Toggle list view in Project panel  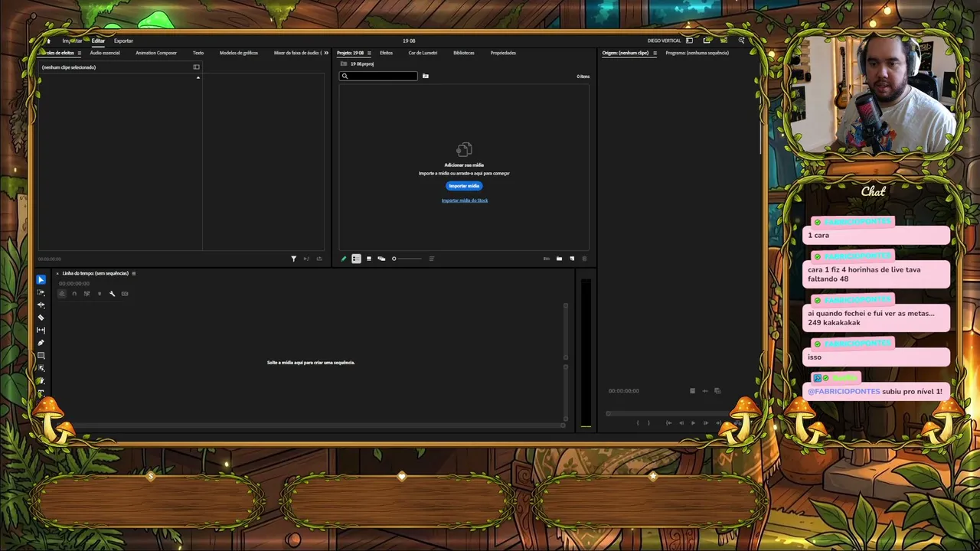point(356,259)
